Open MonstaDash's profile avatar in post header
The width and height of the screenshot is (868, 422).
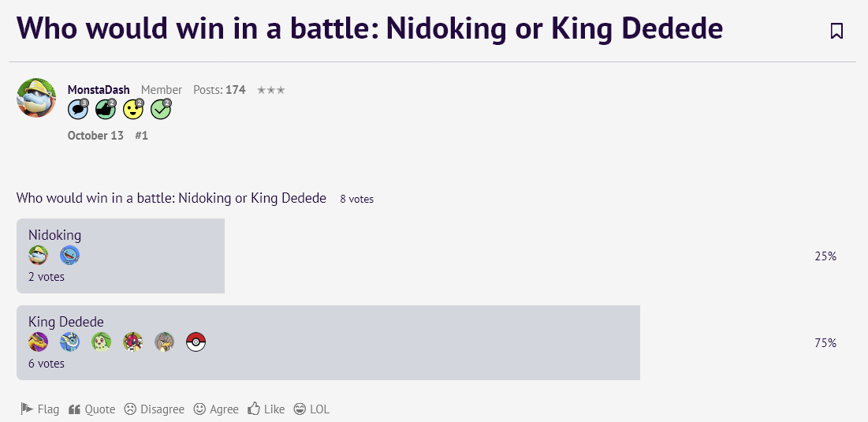tap(36, 98)
